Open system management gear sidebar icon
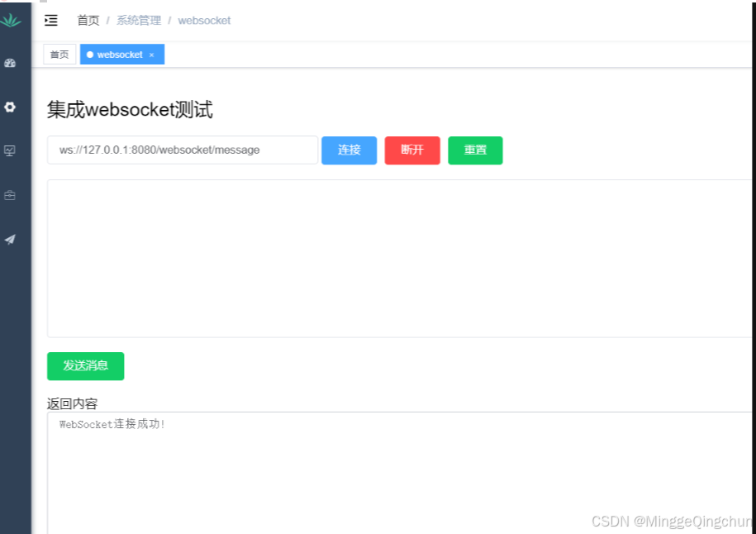Screen dimensions: 756x534 [10, 107]
